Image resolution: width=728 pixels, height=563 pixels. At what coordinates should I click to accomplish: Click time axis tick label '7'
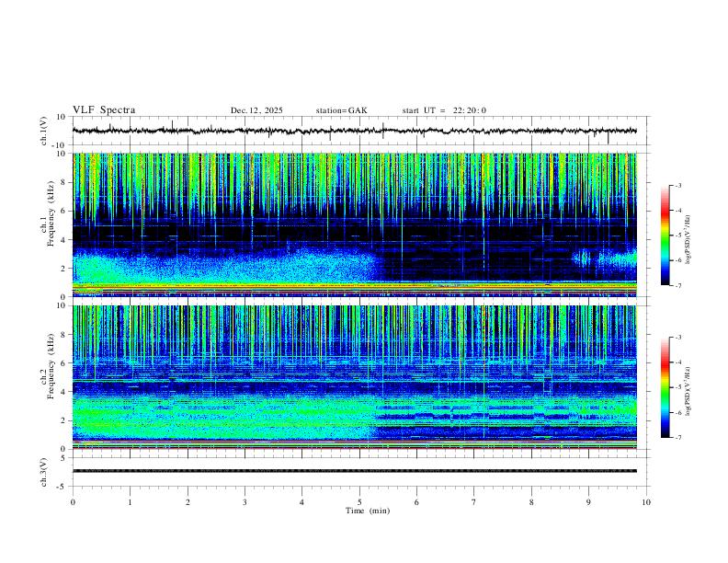point(474,502)
